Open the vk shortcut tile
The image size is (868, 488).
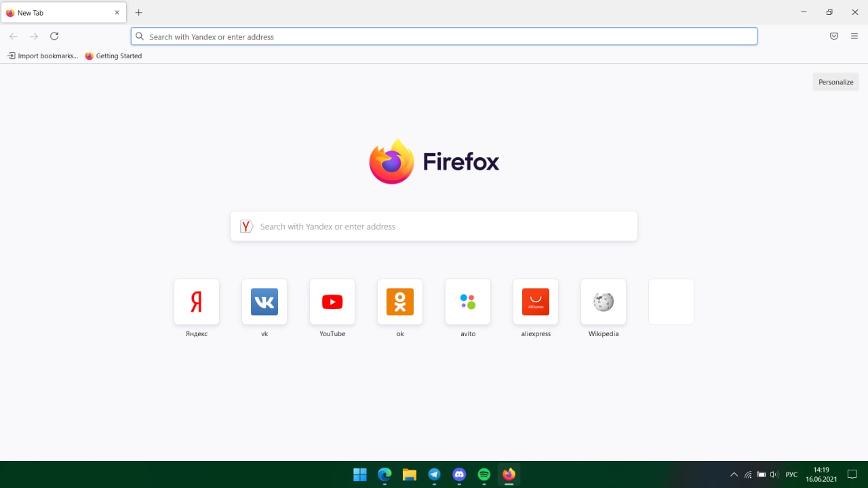pos(264,302)
